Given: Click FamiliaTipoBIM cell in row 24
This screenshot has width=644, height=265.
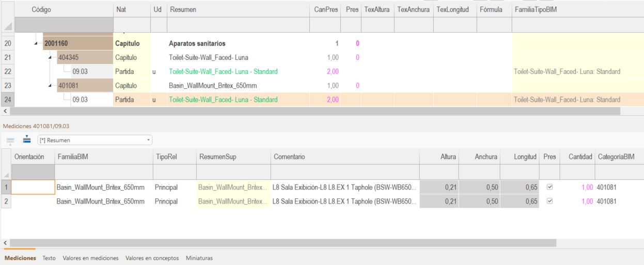Looking at the screenshot, I should [578, 100].
